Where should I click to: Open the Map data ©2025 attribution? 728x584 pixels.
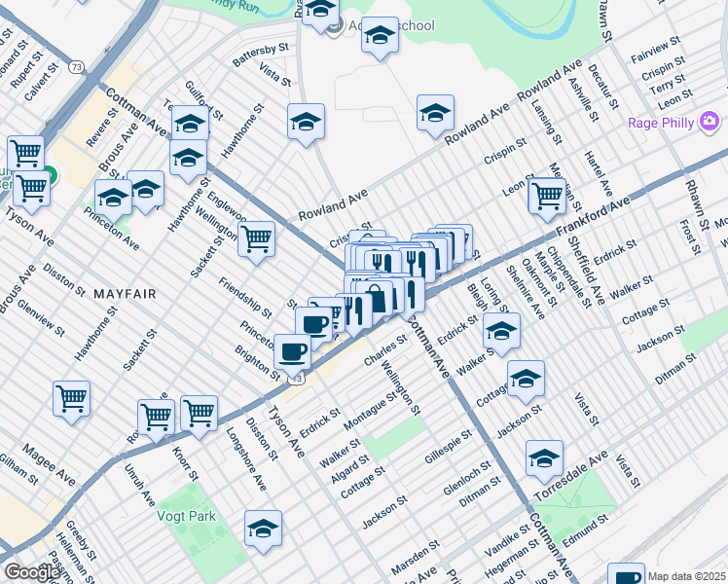coord(686,576)
